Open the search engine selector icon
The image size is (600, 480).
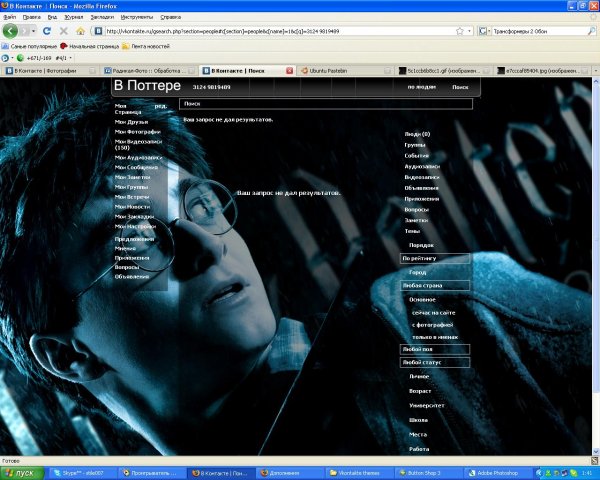(x=484, y=31)
